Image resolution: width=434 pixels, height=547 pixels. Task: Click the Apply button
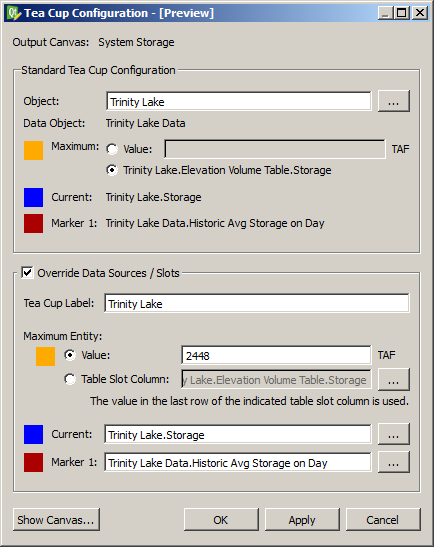(302, 520)
